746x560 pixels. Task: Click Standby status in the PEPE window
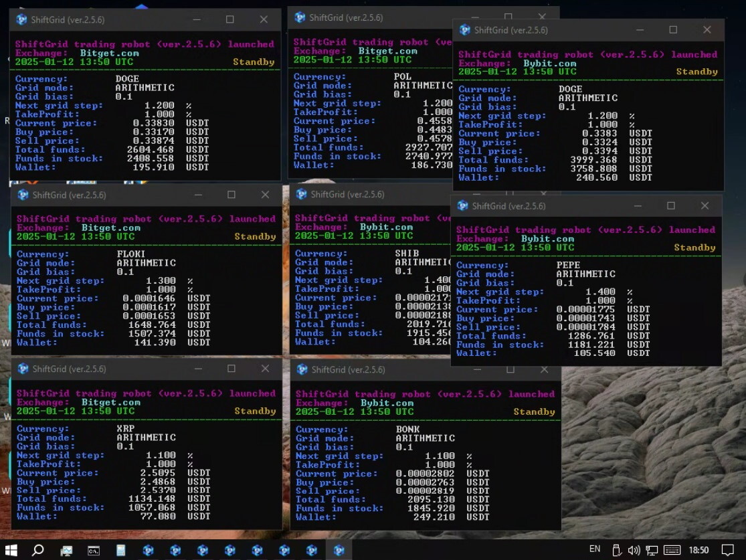tap(694, 248)
